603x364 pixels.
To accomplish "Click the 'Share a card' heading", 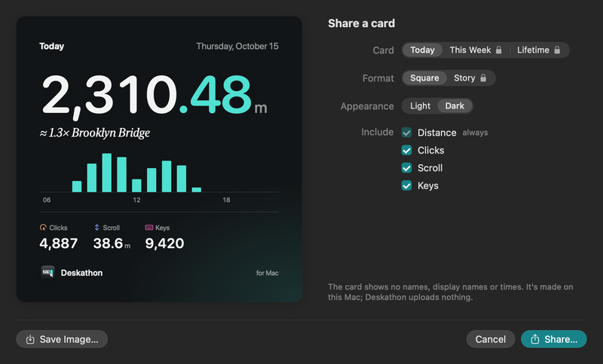I will (x=361, y=23).
